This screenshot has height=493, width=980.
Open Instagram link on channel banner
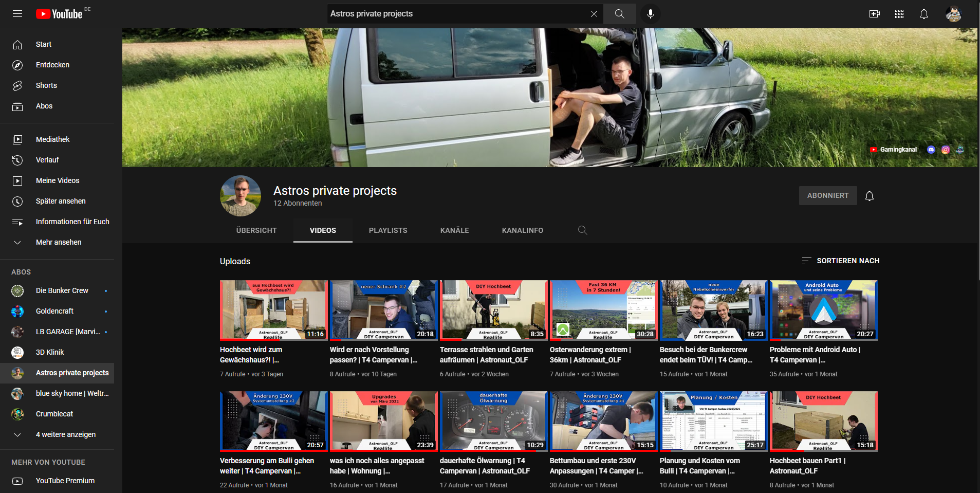[x=945, y=150]
